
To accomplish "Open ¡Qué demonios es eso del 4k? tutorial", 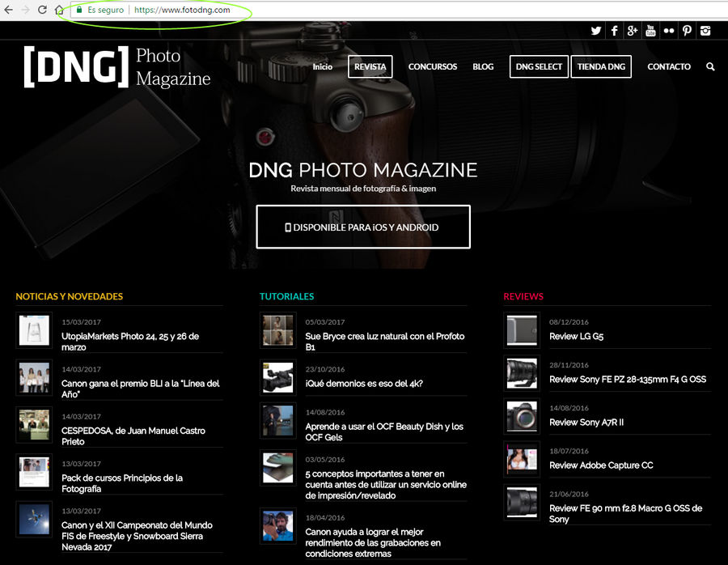I will tap(364, 384).
